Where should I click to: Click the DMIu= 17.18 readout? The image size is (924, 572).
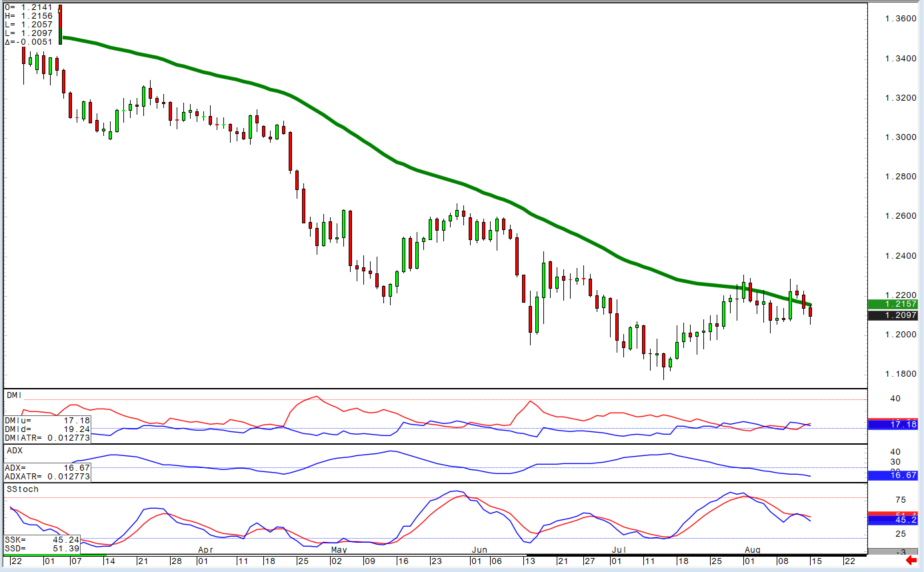[x=47, y=421]
